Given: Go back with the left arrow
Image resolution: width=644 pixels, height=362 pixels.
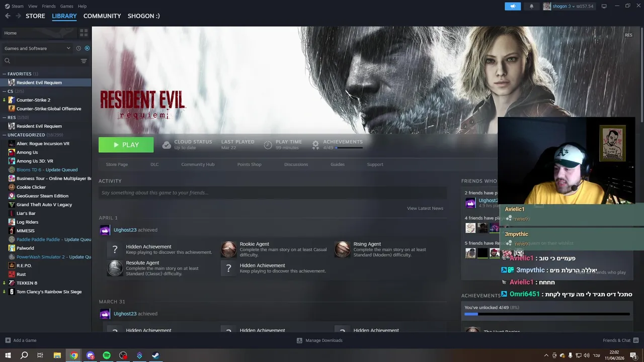Looking at the screenshot, I should click(8, 16).
